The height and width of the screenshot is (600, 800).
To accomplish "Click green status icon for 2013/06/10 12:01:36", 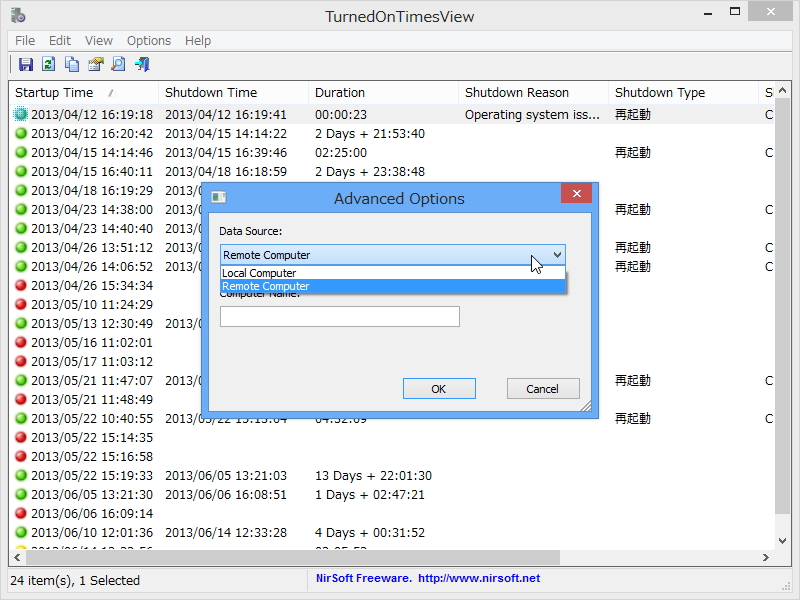I will [x=21, y=532].
